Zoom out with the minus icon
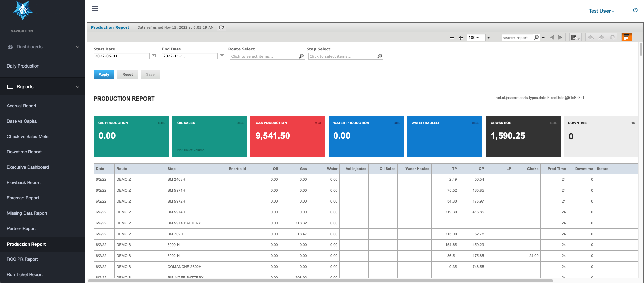Viewport: 644px width, 283px height. point(452,38)
